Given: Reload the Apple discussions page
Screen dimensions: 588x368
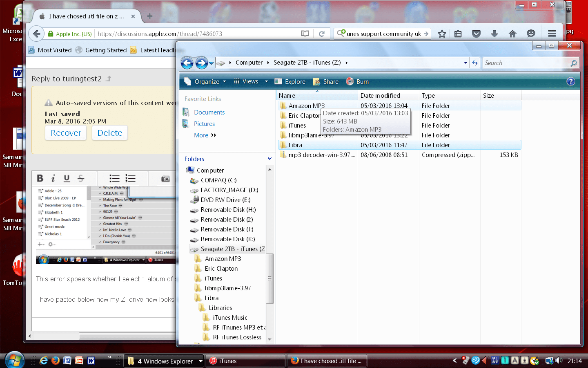Looking at the screenshot, I should pyautogui.click(x=322, y=34).
